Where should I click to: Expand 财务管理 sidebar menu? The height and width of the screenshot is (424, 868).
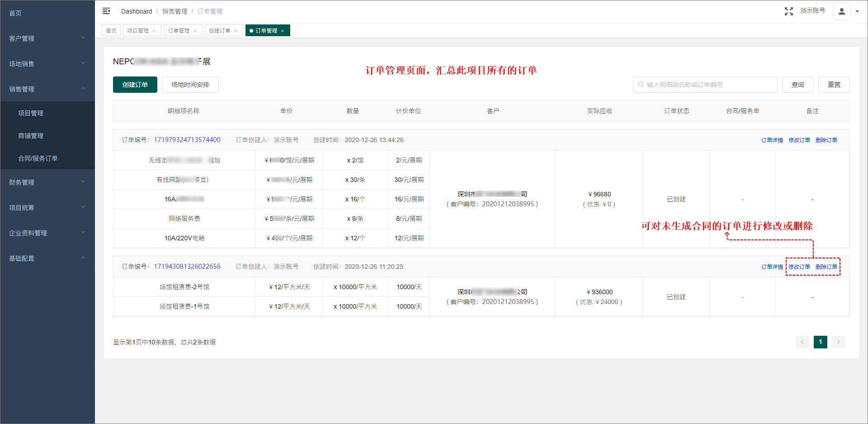point(47,182)
